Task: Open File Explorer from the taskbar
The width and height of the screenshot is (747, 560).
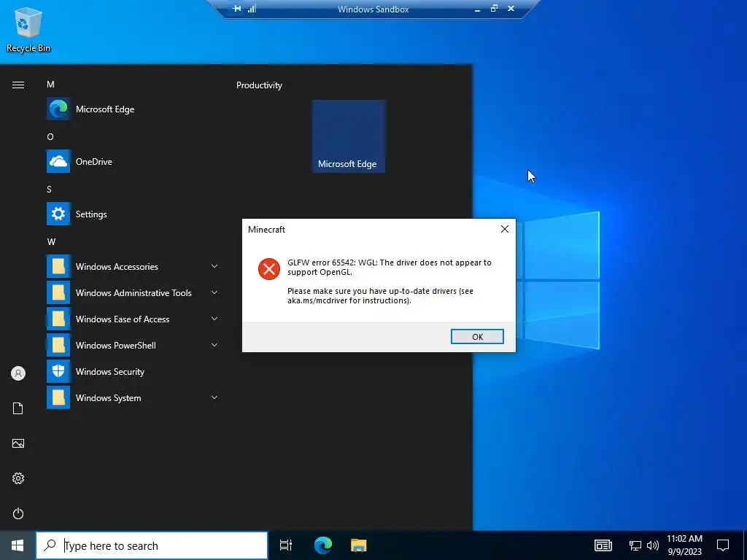Action: tap(359, 545)
